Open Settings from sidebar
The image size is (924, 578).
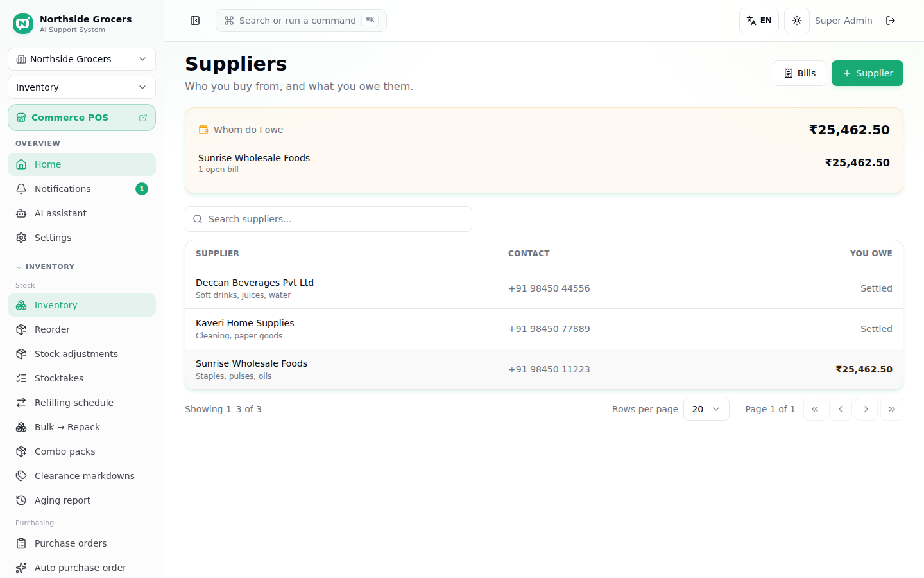pos(81,238)
